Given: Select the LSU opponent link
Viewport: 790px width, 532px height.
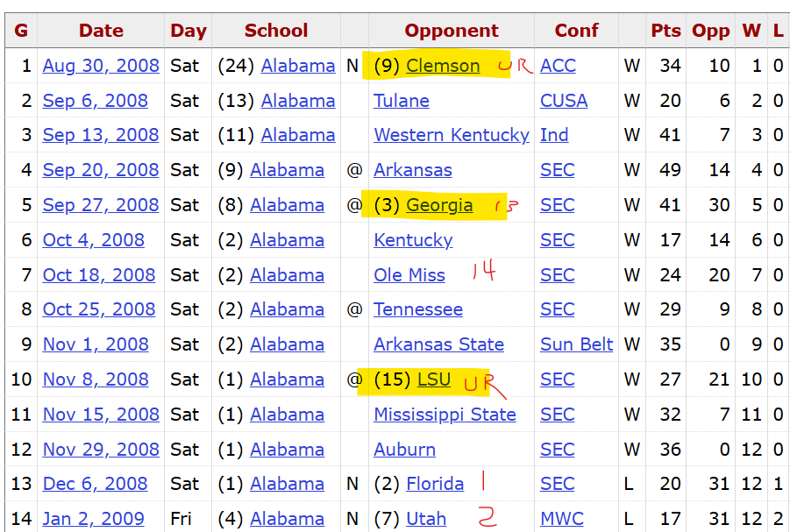Looking at the screenshot, I should (x=434, y=379).
